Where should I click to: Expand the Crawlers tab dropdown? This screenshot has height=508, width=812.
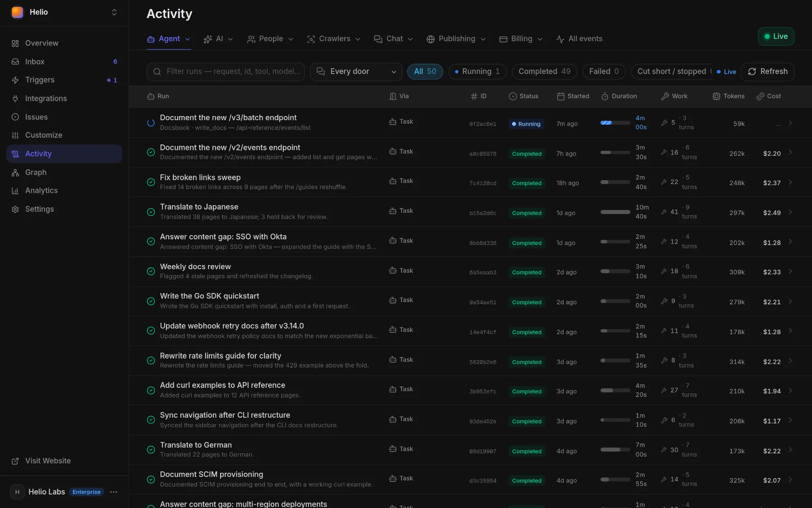point(358,39)
